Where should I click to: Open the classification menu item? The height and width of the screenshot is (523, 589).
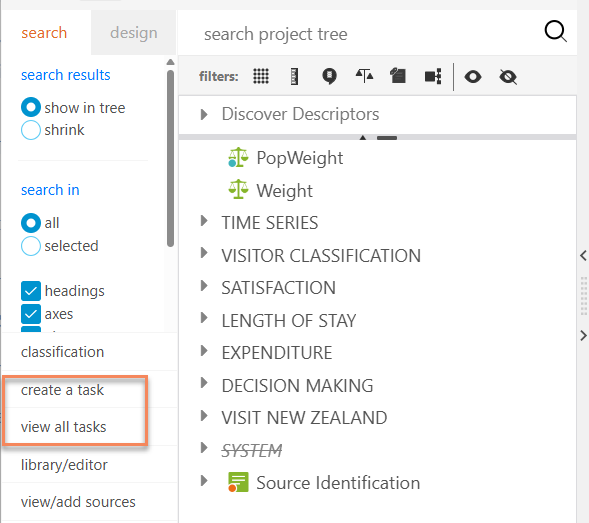pyautogui.click(x=62, y=352)
